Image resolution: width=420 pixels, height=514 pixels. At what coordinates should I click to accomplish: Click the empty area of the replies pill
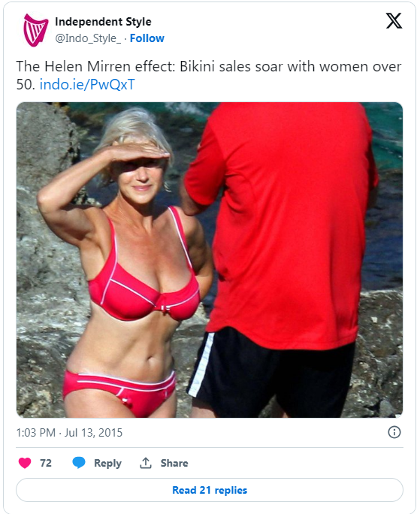[328, 490]
